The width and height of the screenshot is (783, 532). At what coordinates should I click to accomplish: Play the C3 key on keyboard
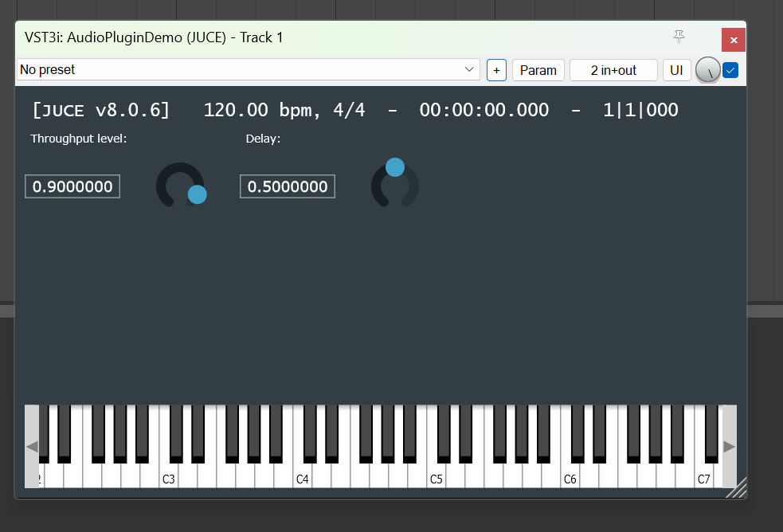pyautogui.click(x=168, y=476)
